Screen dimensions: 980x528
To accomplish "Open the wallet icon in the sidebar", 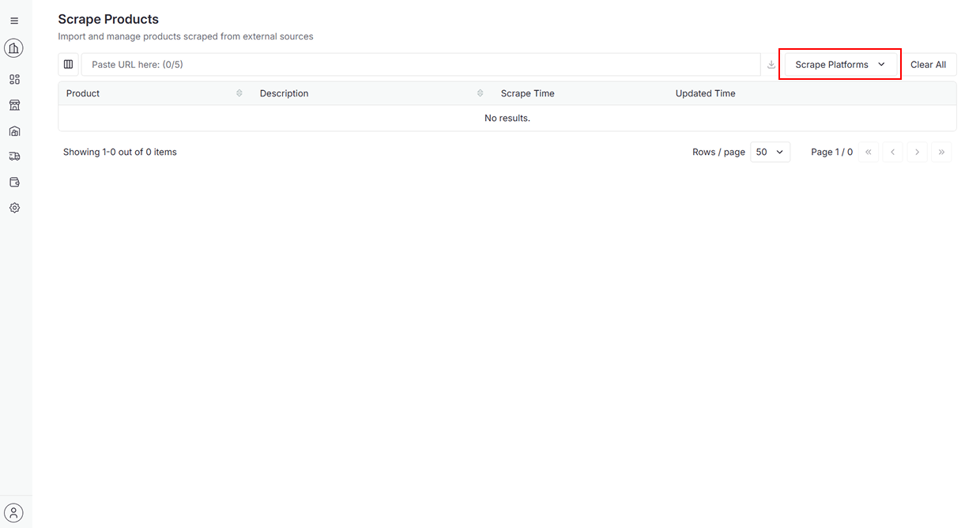I will click(x=14, y=182).
